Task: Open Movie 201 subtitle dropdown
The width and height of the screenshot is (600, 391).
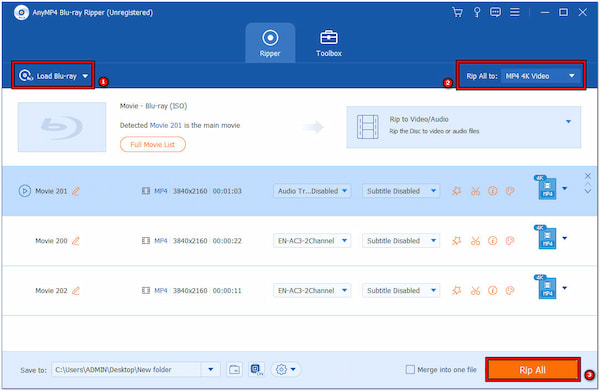Action: [x=401, y=191]
